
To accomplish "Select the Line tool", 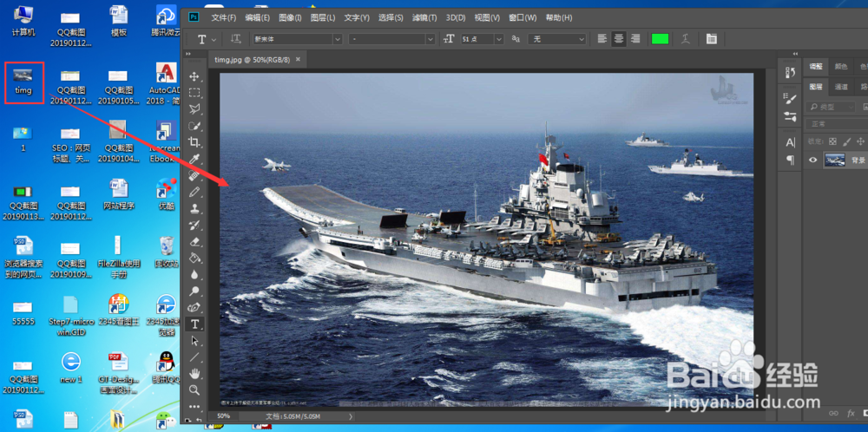I will pos(194,357).
